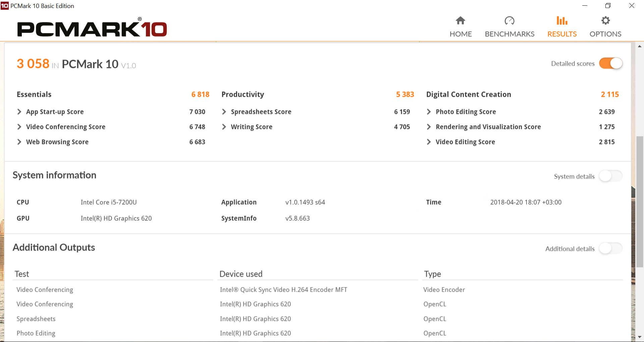
Task: Click the Test column header
Action: (x=22, y=274)
